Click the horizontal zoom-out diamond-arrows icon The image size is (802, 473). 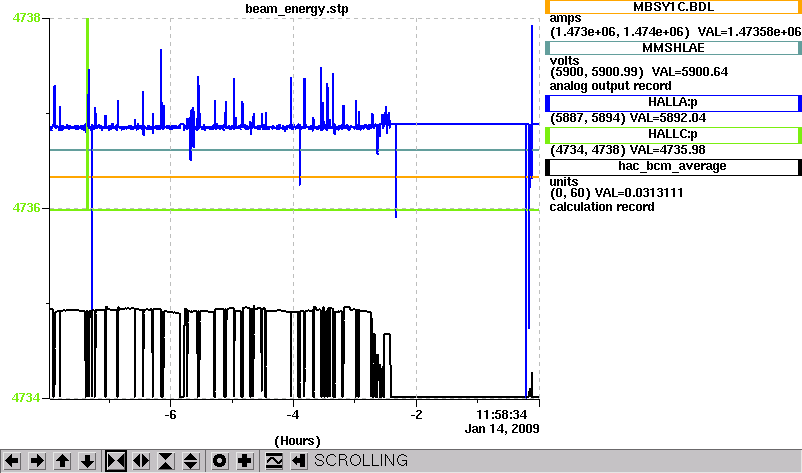[141, 461]
